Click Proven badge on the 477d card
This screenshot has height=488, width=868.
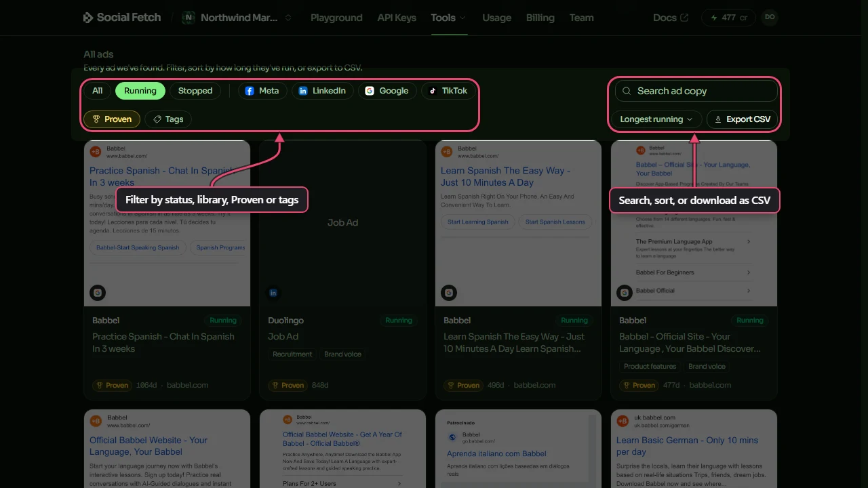pyautogui.click(x=639, y=385)
